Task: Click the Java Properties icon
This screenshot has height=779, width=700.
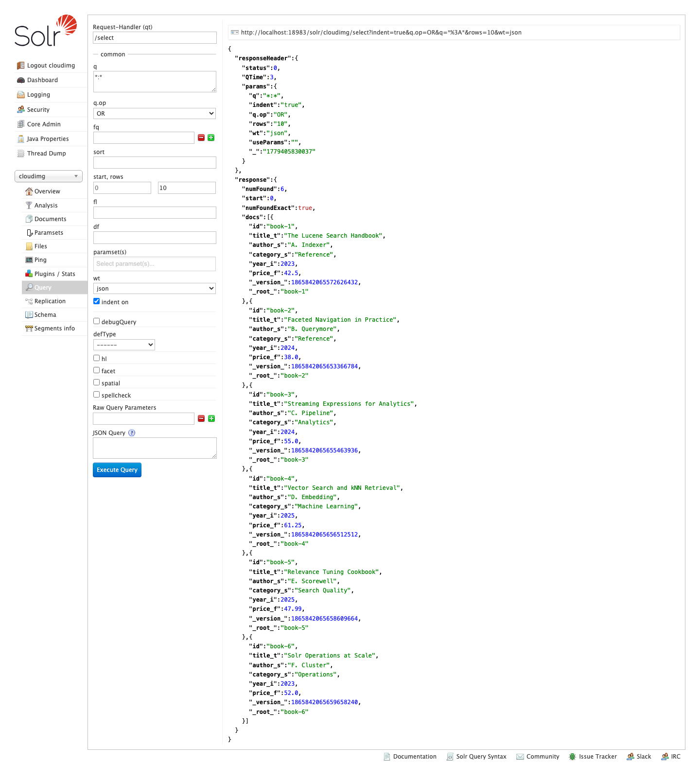Action: [20, 139]
